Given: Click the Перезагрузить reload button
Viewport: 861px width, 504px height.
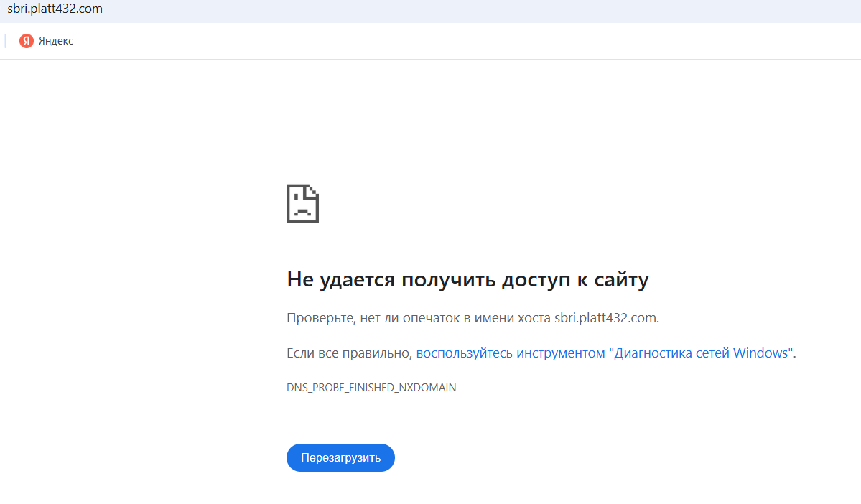Looking at the screenshot, I should (x=340, y=457).
